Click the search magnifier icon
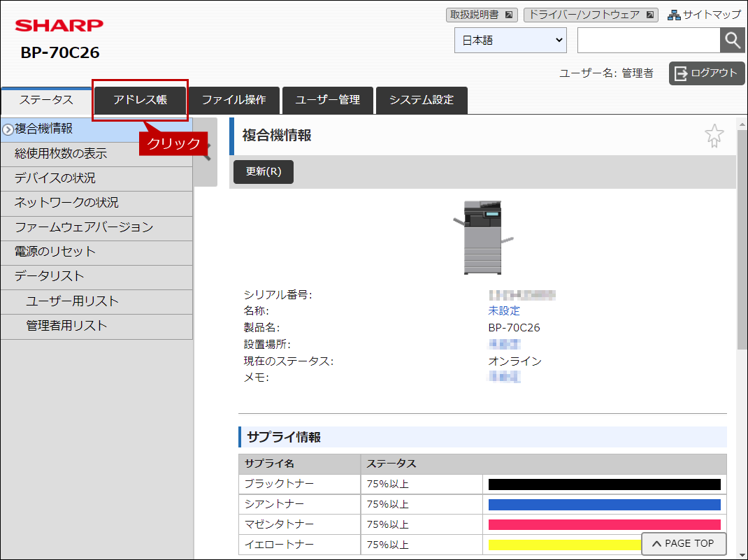Screen dimensions: 748x560 [732, 40]
